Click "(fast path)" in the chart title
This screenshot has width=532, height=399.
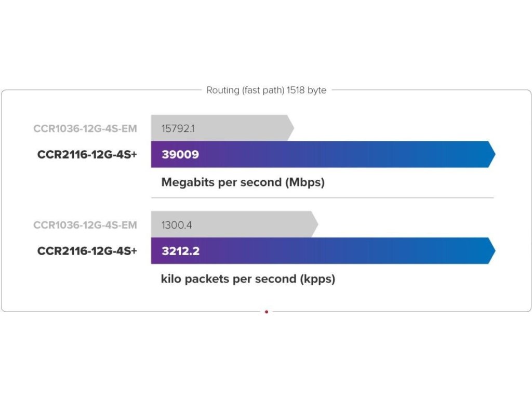coord(262,90)
